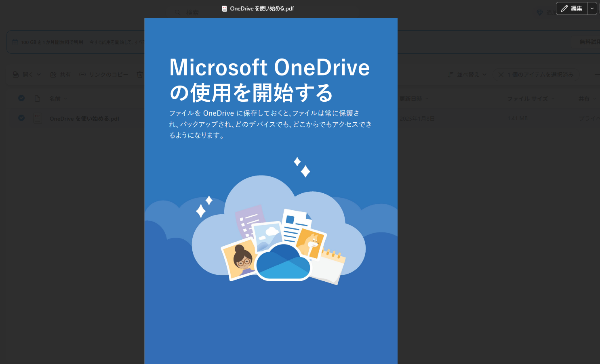Image resolution: width=600 pixels, height=364 pixels.
Task: Open the 並べ替え sort dropdown
Action: 467,75
